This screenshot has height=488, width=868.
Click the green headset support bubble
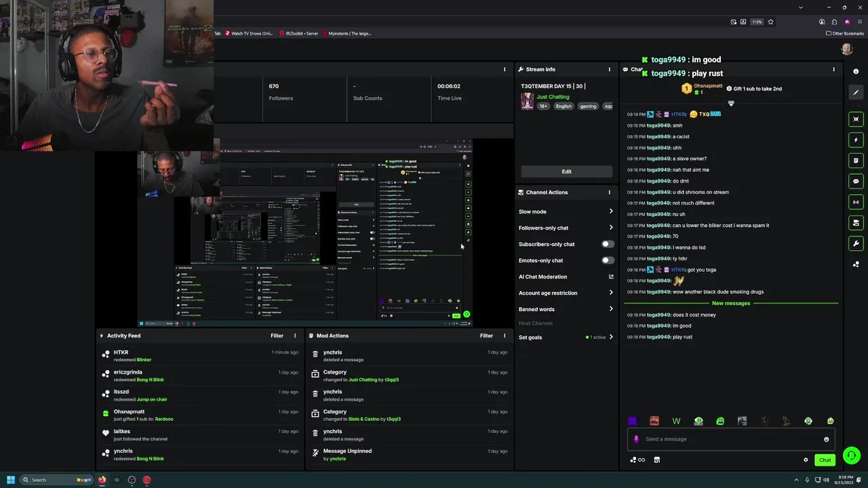[851, 455]
